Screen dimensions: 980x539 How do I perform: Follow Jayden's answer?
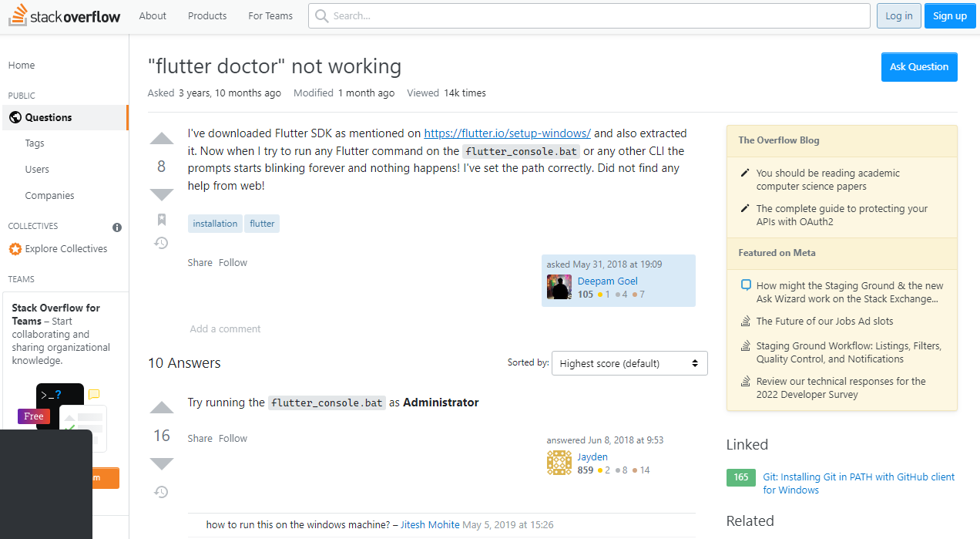point(233,439)
